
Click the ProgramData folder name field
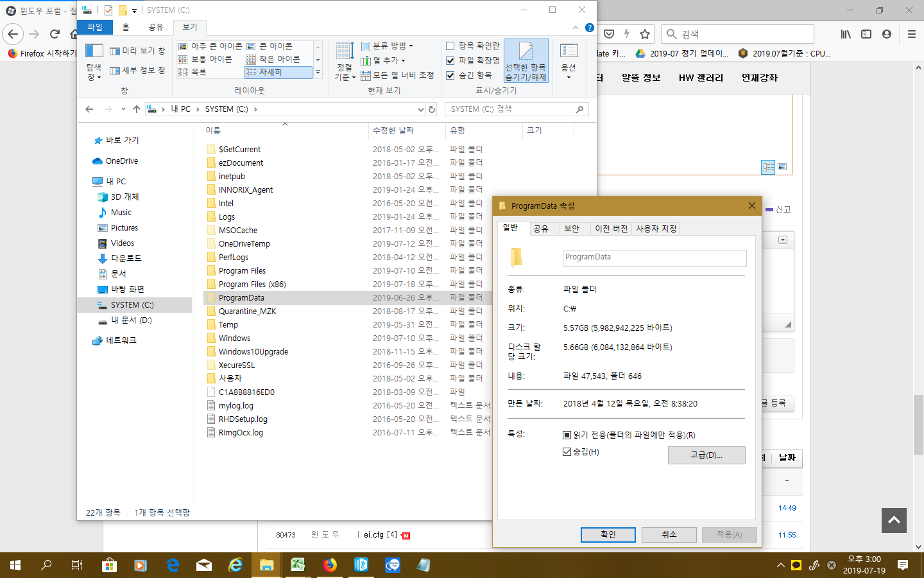point(654,258)
